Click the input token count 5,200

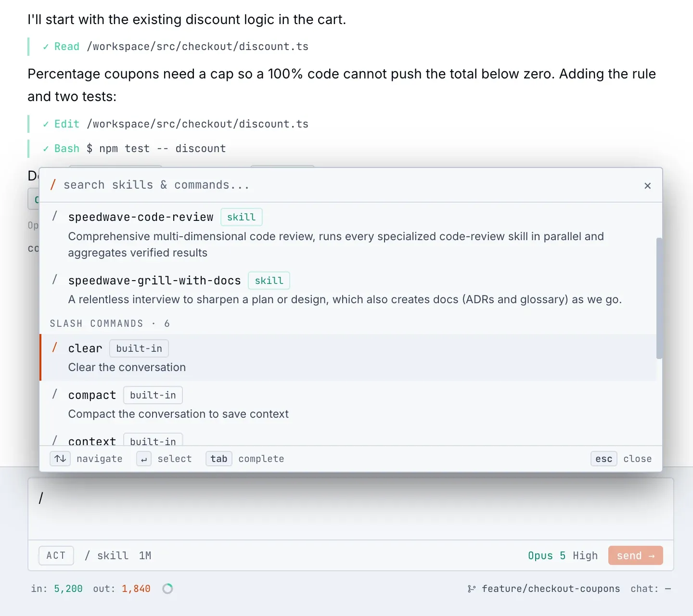tap(68, 589)
